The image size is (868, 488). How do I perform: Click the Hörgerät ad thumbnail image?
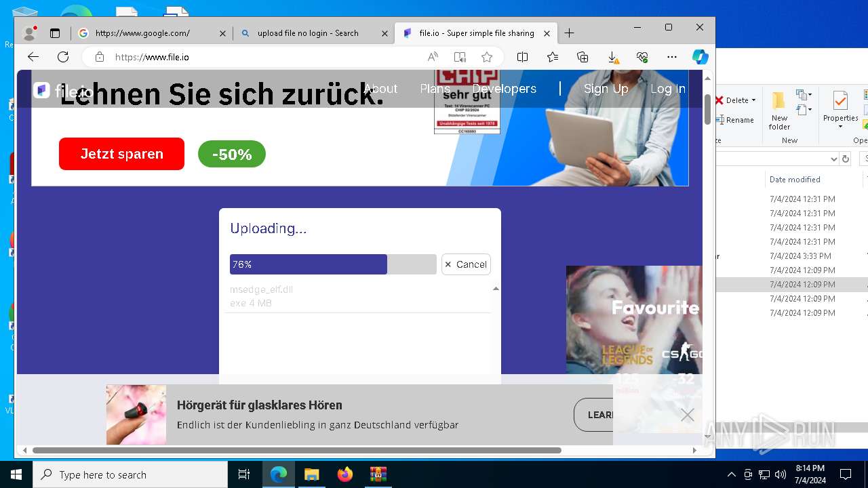coord(136,415)
